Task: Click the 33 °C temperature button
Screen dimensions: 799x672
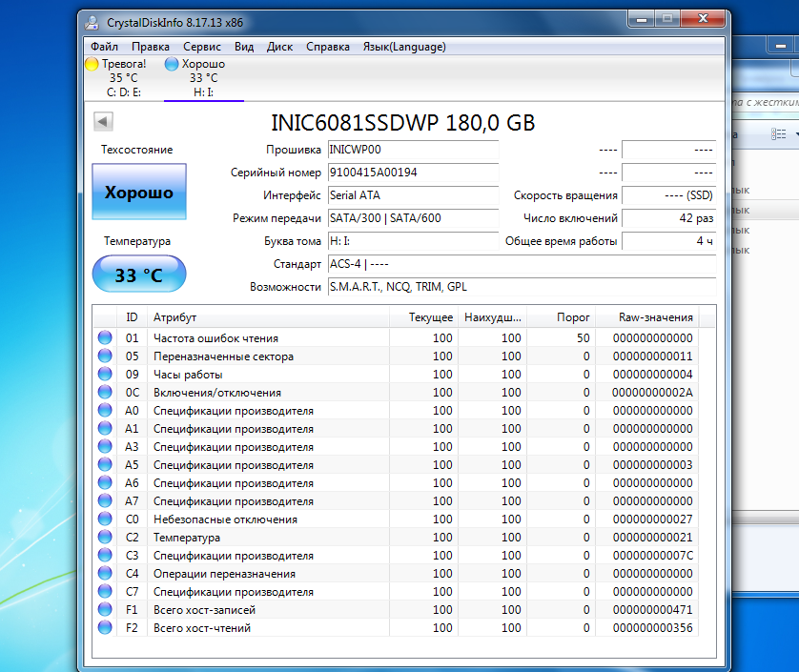Action: point(139,275)
